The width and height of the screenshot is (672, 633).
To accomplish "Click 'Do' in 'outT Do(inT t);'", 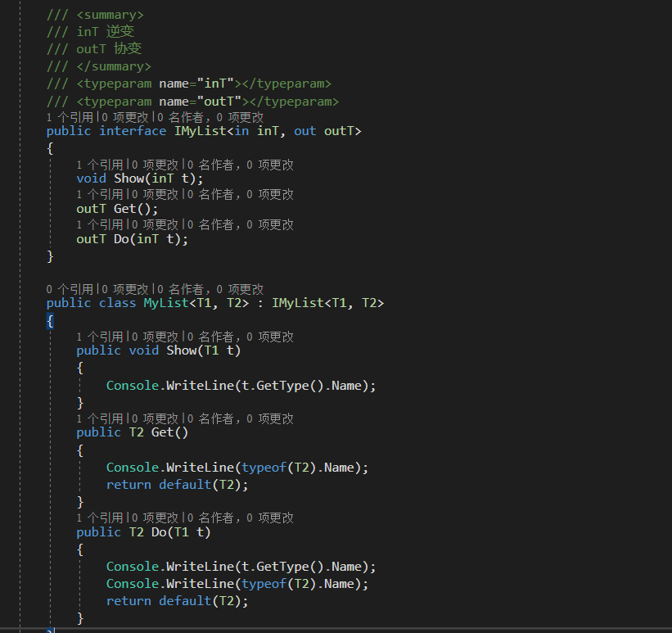I will pos(121,239).
